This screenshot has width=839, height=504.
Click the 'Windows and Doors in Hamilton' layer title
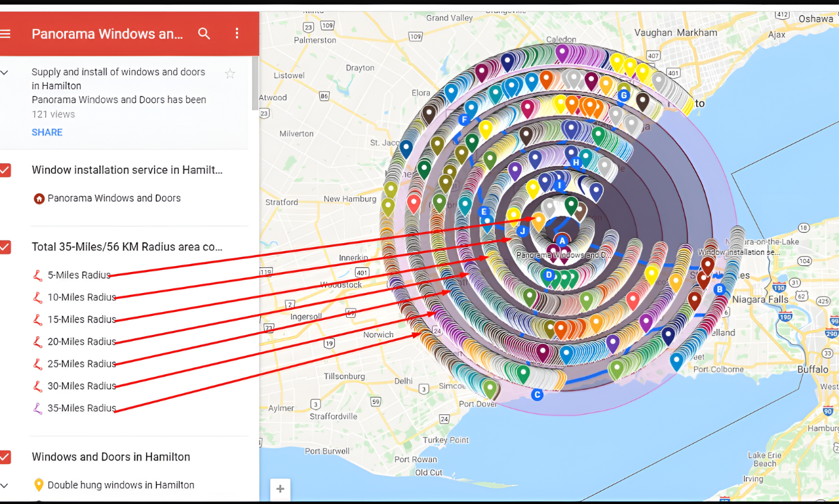tap(111, 457)
